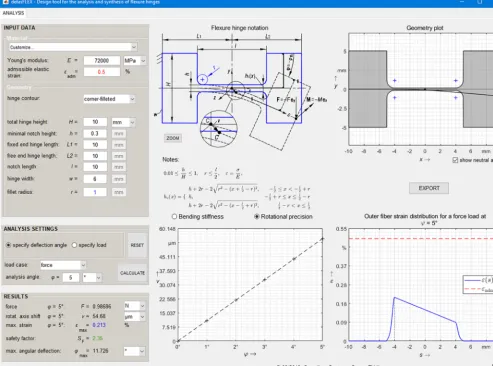
Task: Select the Bending stiffness radio button
Action: click(174, 217)
